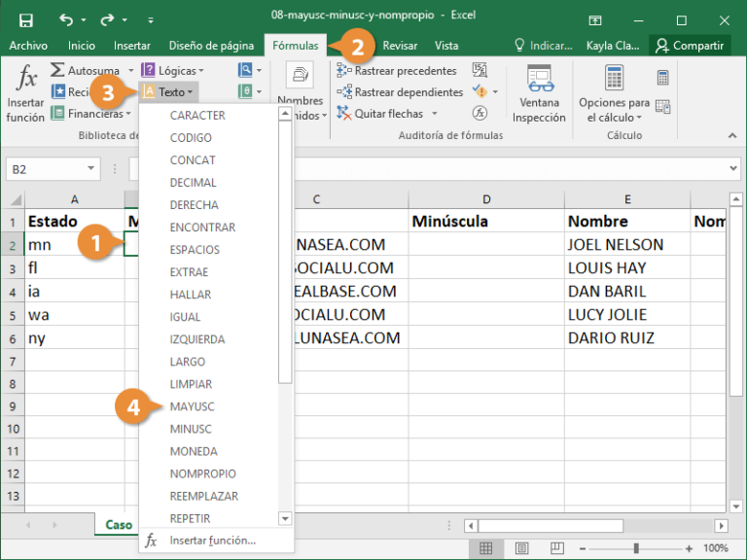The image size is (747, 560).
Task: Open Opciones para el cálculo
Action: click(614, 93)
